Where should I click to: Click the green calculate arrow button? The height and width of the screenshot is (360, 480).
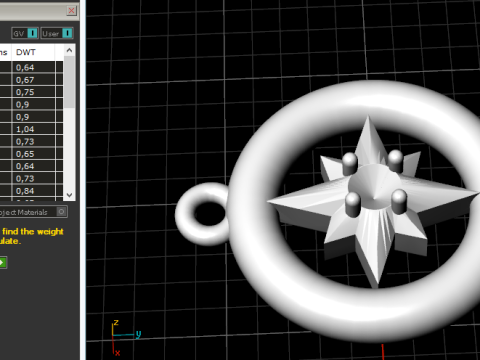3,263
